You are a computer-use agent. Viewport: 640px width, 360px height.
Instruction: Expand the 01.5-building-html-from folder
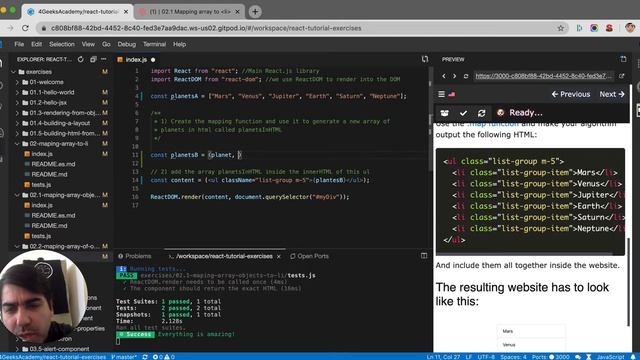(17, 133)
